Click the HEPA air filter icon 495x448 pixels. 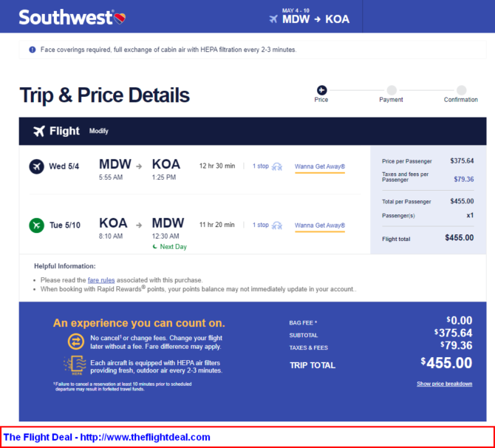pyautogui.click(x=75, y=365)
